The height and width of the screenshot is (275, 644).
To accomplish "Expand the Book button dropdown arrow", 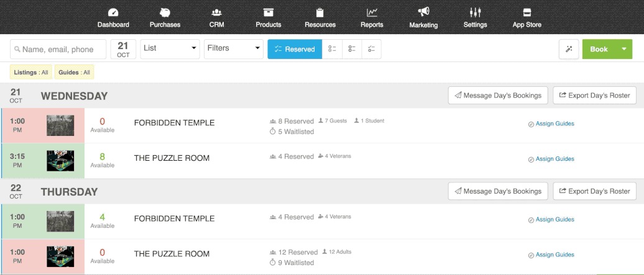I will pyautogui.click(x=624, y=49).
